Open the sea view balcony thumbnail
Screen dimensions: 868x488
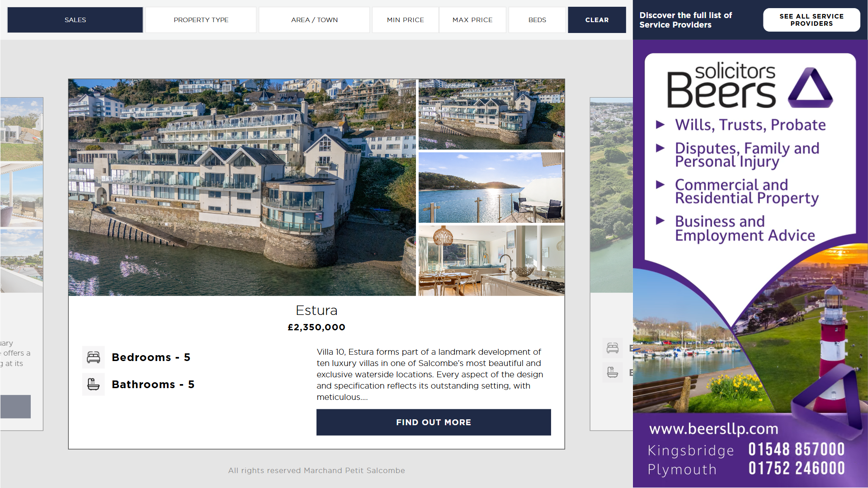[x=491, y=188]
